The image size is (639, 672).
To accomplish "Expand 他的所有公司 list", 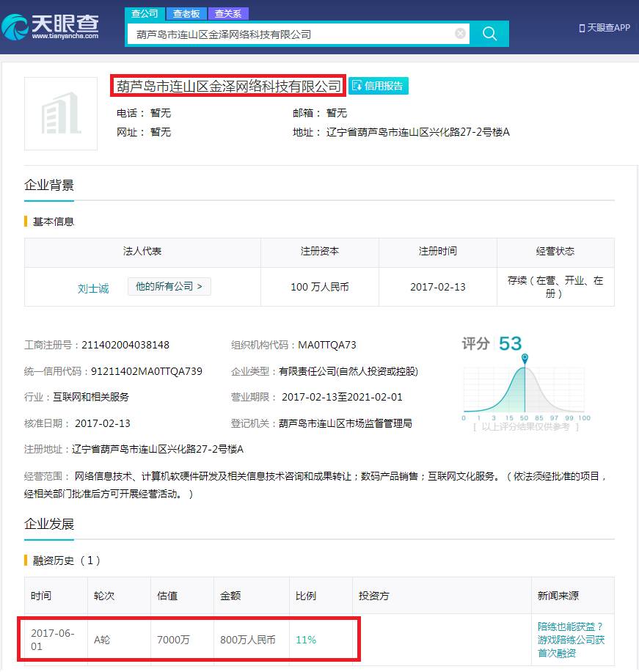I will coord(169,286).
